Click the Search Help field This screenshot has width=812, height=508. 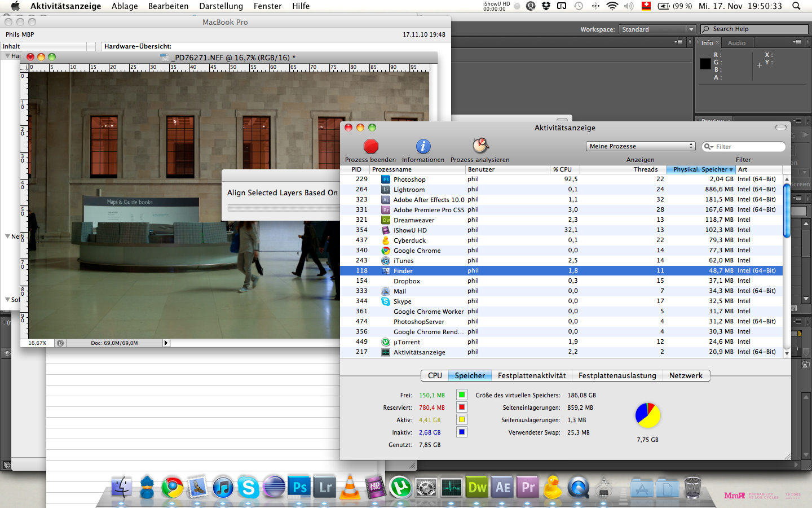click(x=754, y=29)
